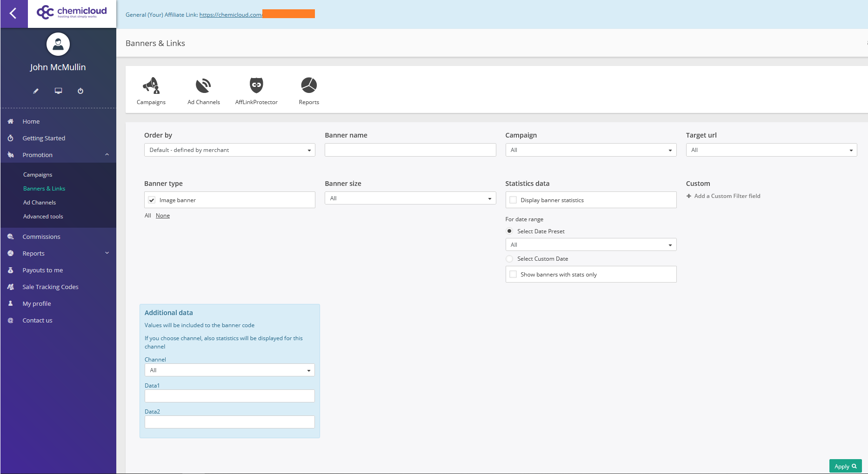Open the Order by dropdown
The width and height of the screenshot is (868, 474).
[229, 150]
